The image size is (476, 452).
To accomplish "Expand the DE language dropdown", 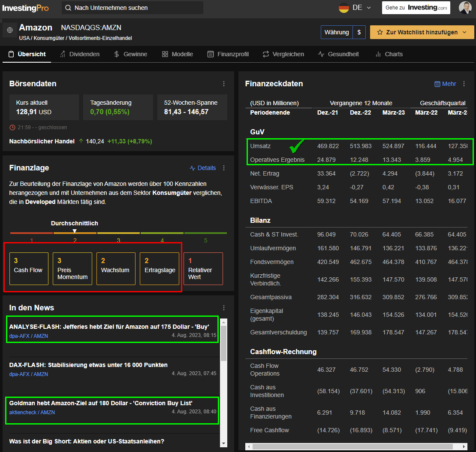I will (x=369, y=8).
